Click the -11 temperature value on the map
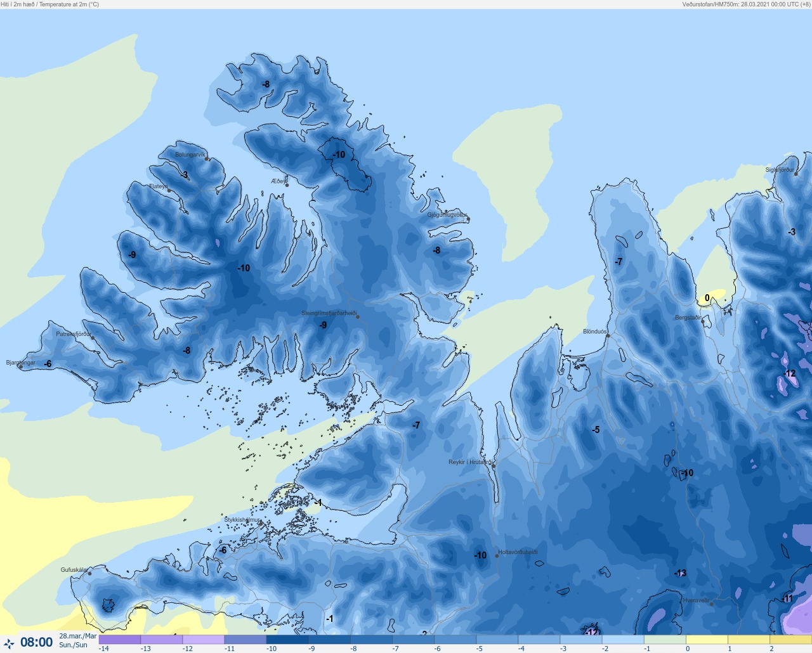The width and height of the screenshot is (812, 653). point(787,598)
